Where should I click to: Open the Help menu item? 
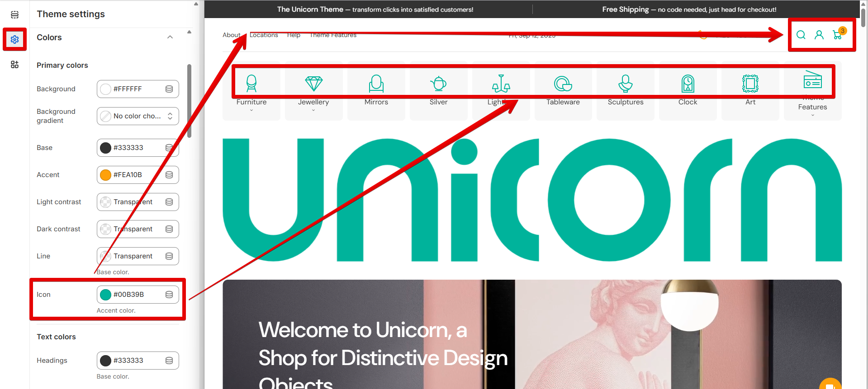[x=294, y=35]
